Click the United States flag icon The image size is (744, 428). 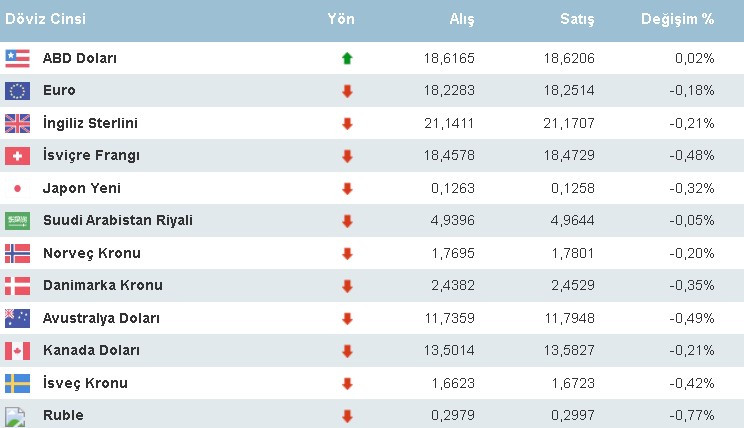click(x=17, y=58)
